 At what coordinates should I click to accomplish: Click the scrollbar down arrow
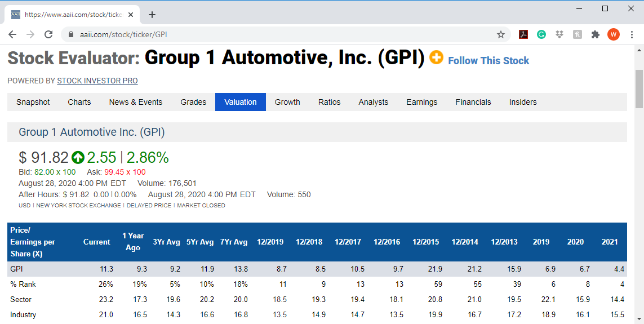tap(639, 319)
